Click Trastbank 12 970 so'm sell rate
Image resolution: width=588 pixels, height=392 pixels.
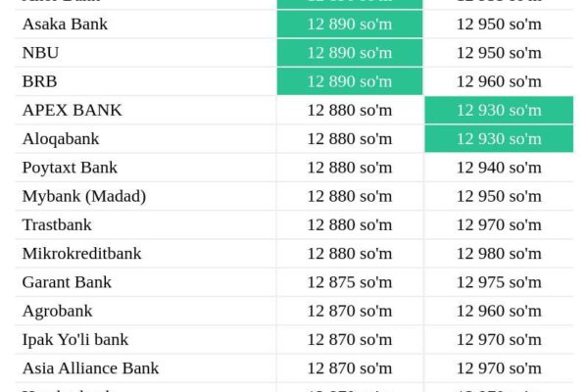coord(499,225)
